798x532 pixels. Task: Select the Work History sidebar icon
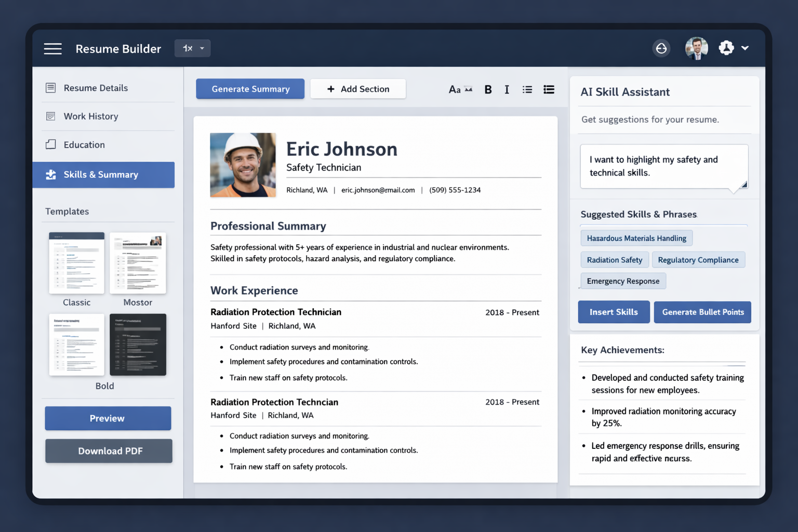pos(50,116)
